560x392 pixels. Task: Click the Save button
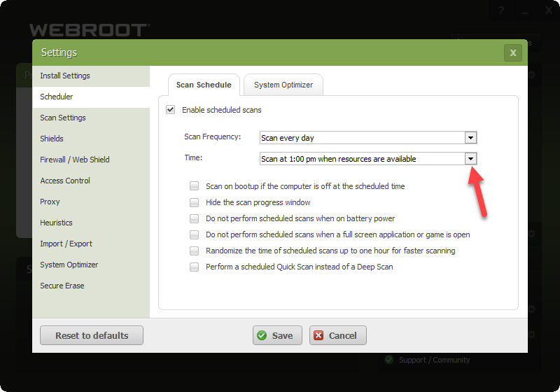[x=277, y=335]
